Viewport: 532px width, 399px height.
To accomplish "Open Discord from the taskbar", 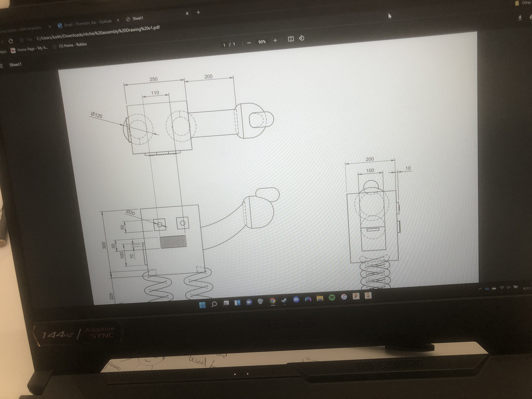I will pos(296,299).
